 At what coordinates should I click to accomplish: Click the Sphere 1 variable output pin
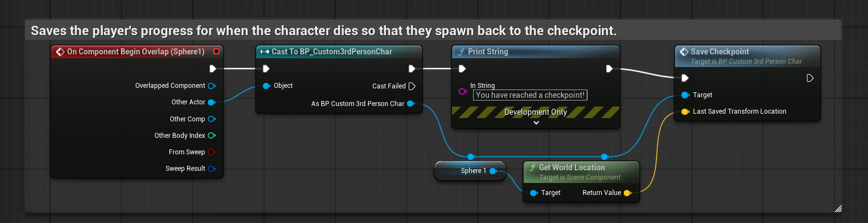tap(493, 171)
